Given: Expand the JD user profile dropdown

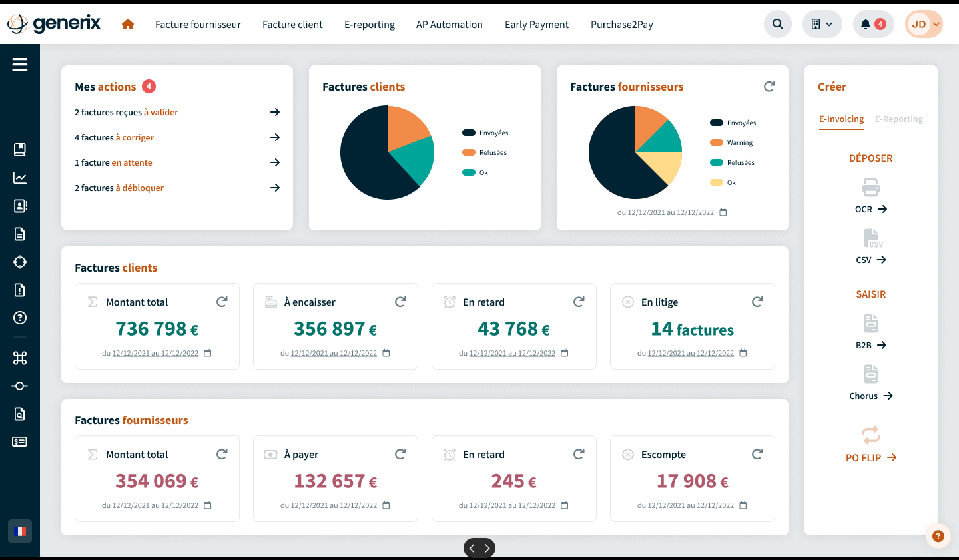Looking at the screenshot, I should click(x=924, y=25).
